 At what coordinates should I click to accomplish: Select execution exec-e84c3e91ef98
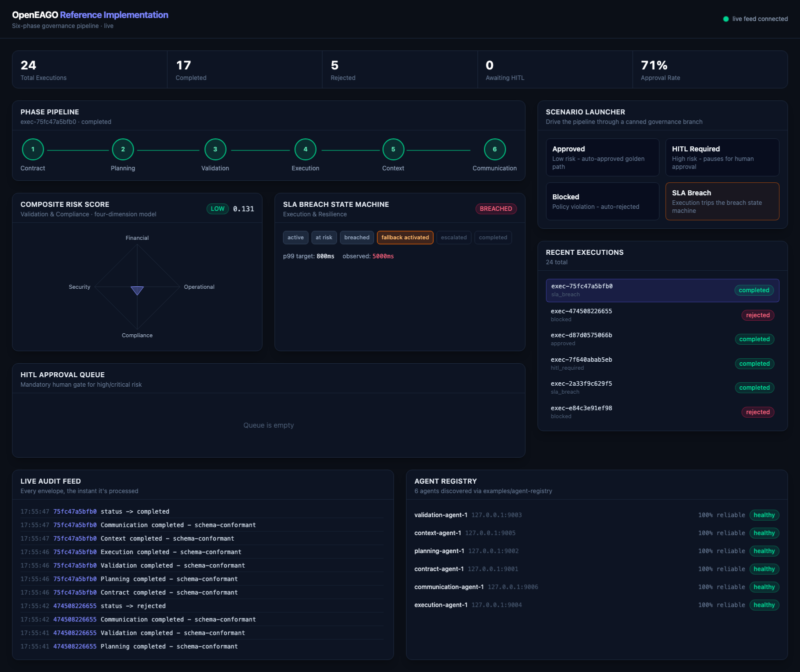[x=662, y=412]
